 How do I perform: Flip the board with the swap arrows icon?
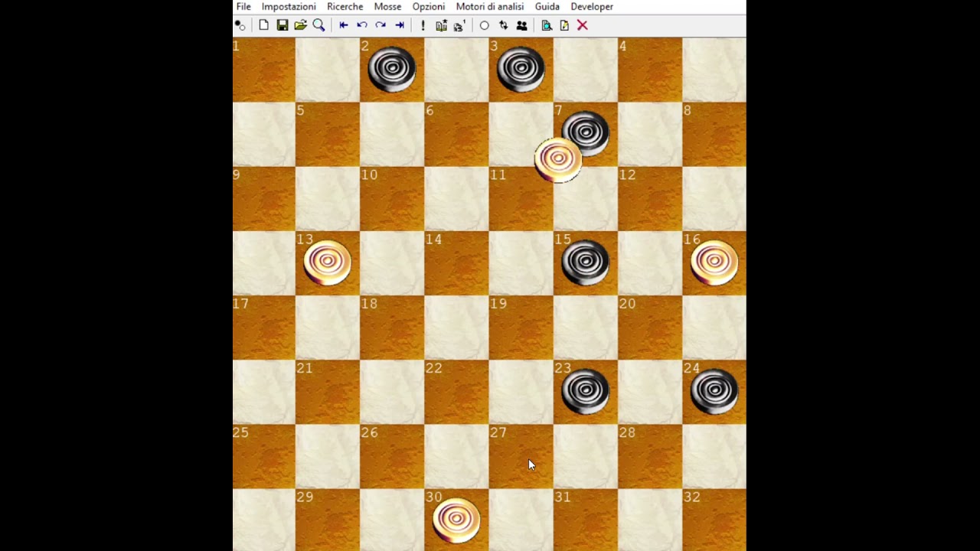click(503, 25)
